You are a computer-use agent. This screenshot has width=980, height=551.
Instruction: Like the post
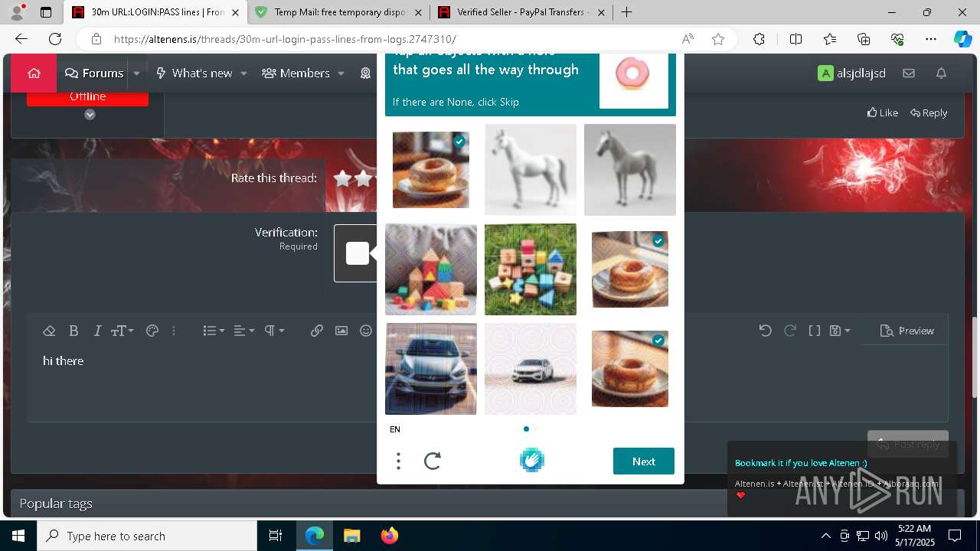coord(883,112)
